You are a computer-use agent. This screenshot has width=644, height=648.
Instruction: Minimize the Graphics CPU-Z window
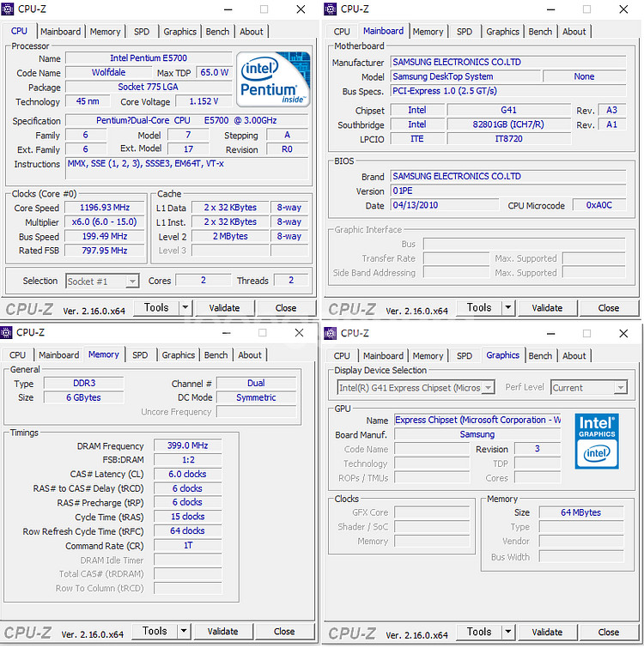click(x=550, y=334)
